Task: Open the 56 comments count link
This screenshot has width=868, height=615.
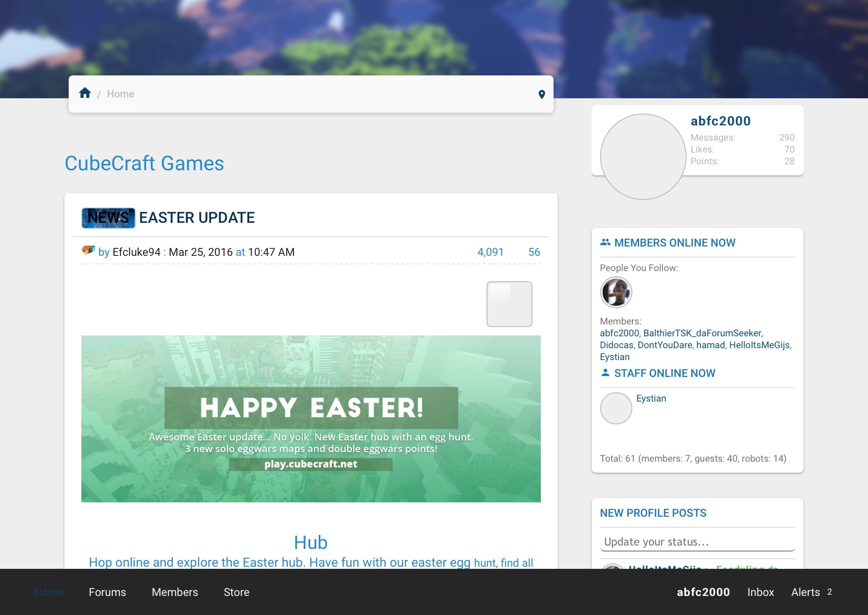Action: [534, 252]
